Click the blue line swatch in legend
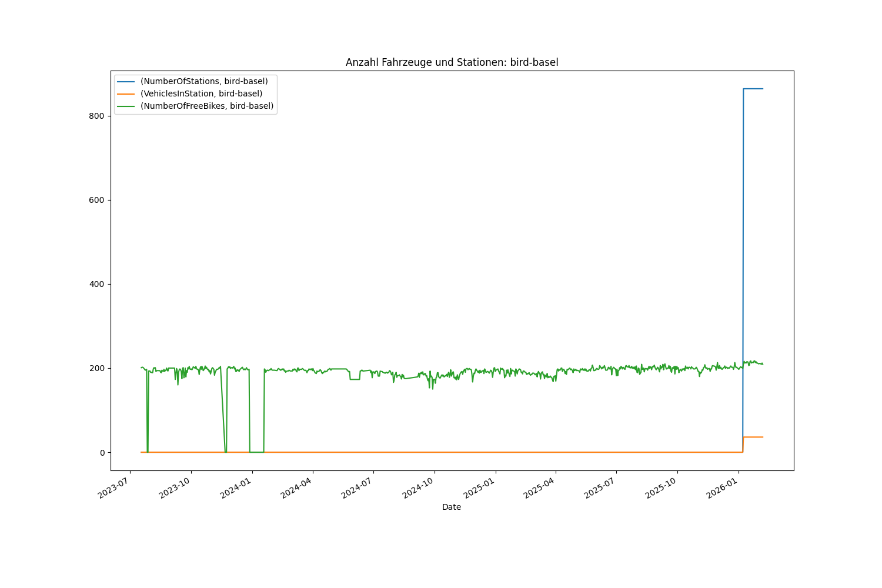Viewport: 882px width, 588px height. [x=126, y=81]
